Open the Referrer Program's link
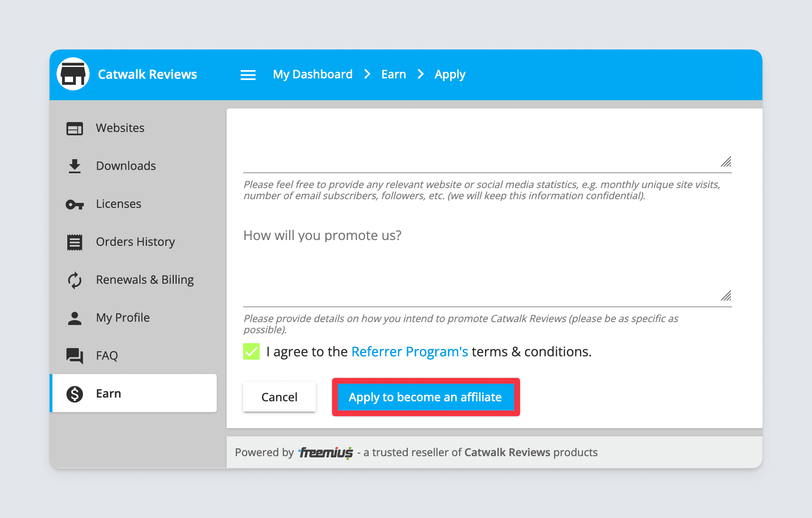This screenshot has width=812, height=518. click(x=410, y=351)
